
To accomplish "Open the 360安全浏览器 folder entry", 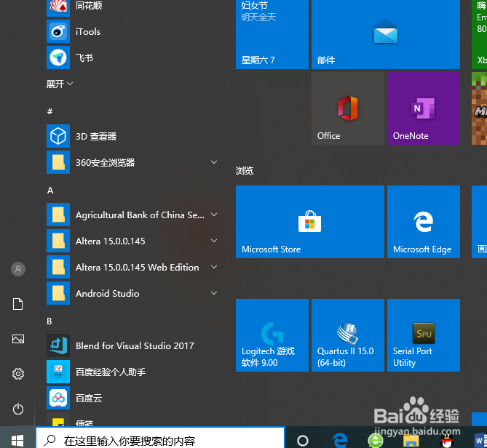I will [133, 162].
